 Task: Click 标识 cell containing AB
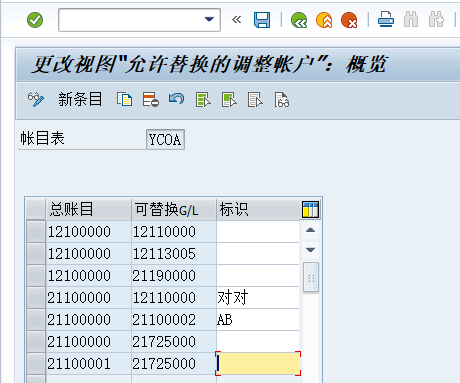pyautogui.click(x=258, y=320)
